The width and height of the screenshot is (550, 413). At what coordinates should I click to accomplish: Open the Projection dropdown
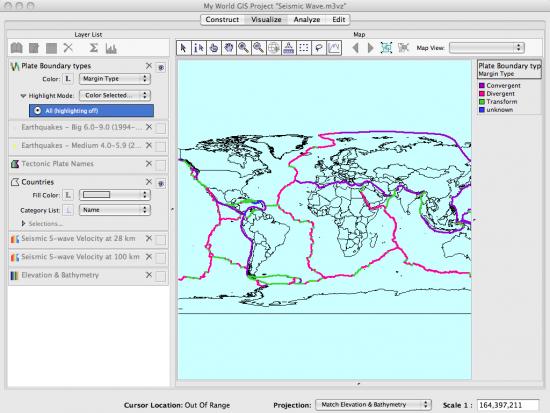pyautogui.click(x=374, y=405)
